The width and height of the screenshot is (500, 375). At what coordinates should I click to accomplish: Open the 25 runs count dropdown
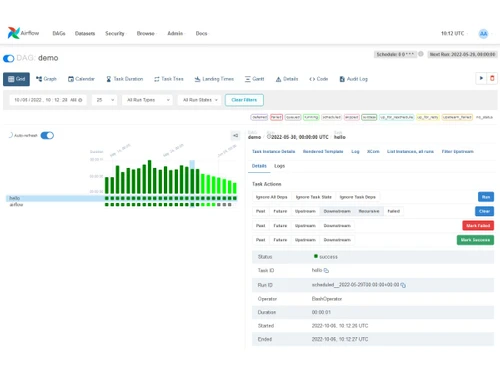[x=105, y=100]
